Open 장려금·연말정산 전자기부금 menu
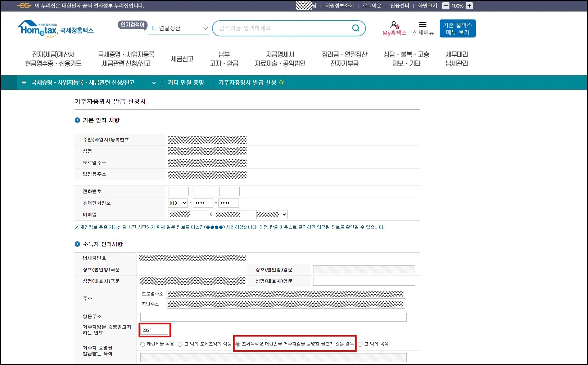 pos(344,59)
